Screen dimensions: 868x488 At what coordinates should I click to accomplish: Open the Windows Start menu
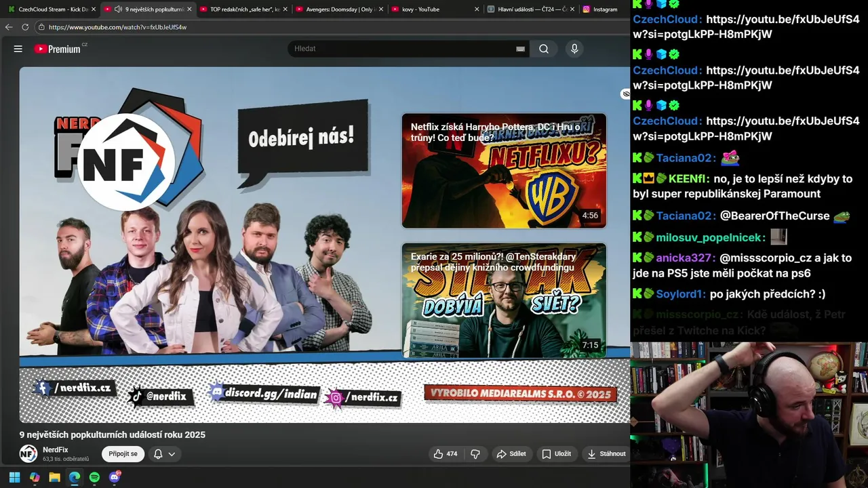point(14,477)
